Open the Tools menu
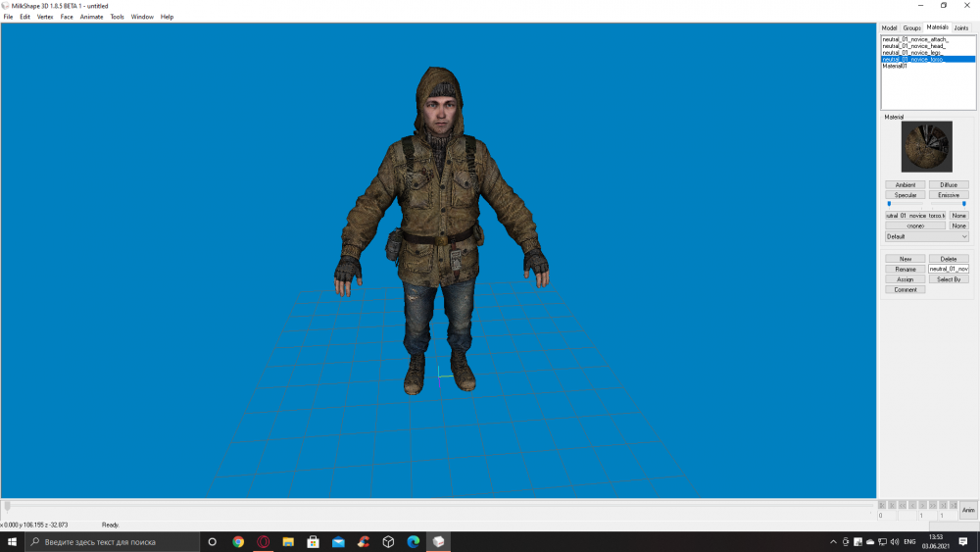Screen dimensions: 980x552 coord(118,17)
